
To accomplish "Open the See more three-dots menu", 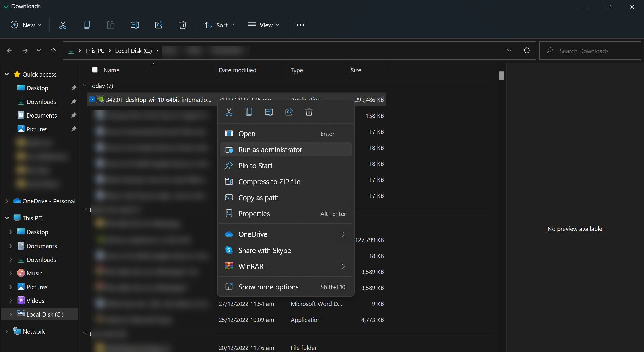I will coord(300,25).
